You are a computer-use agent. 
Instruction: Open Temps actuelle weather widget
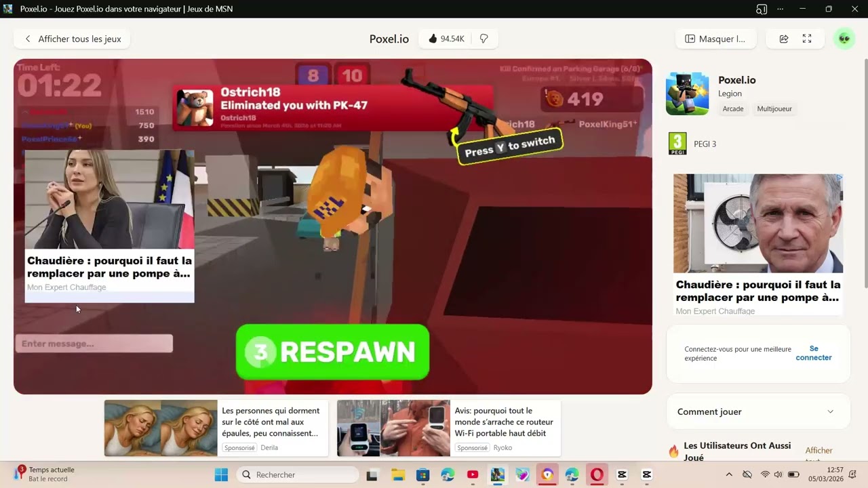click(44, 474)
